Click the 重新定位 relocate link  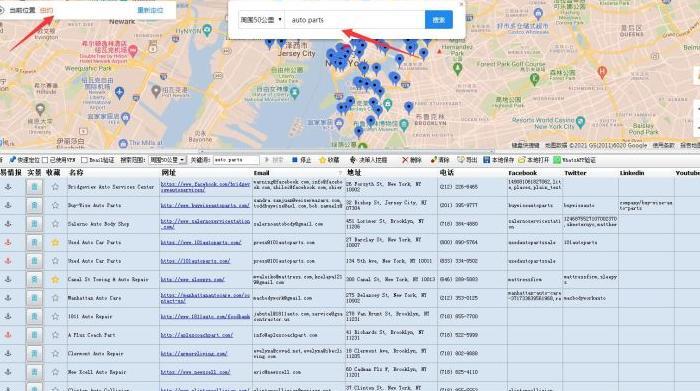(x=150, y=10)
